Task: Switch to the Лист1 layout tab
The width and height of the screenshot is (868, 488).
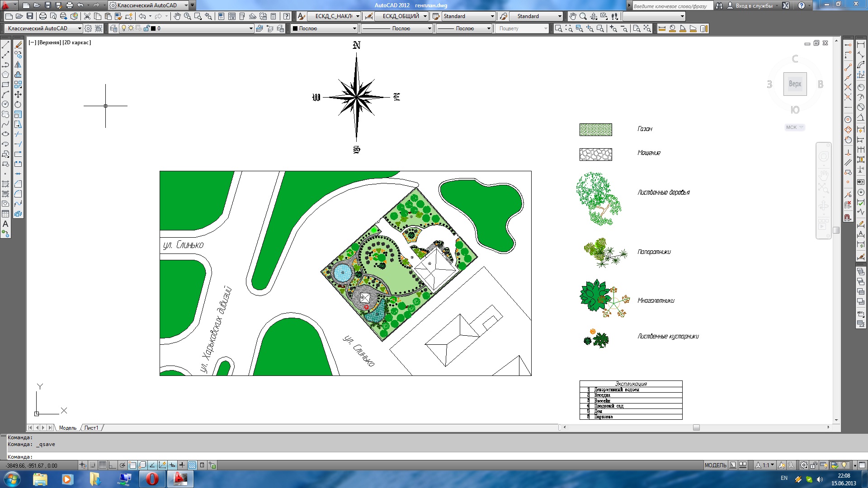Action: 91,428
